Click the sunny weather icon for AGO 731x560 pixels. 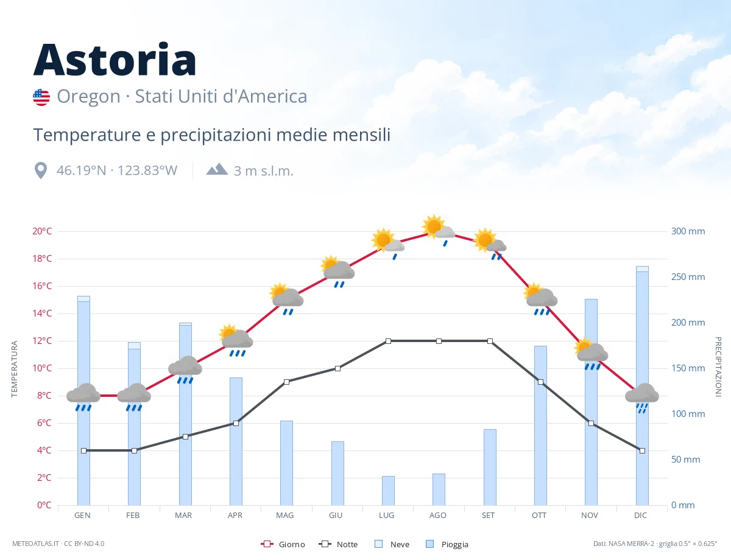pos(439,230)
